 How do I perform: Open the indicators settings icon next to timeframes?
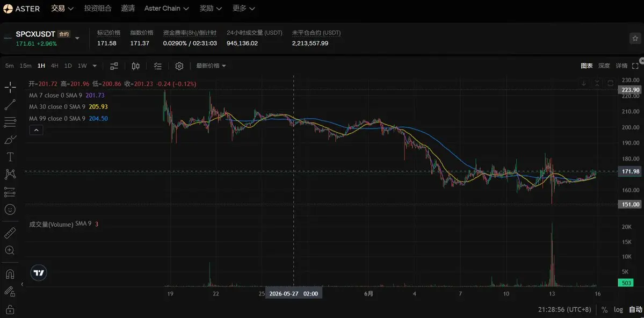click(x=114, y=66)
